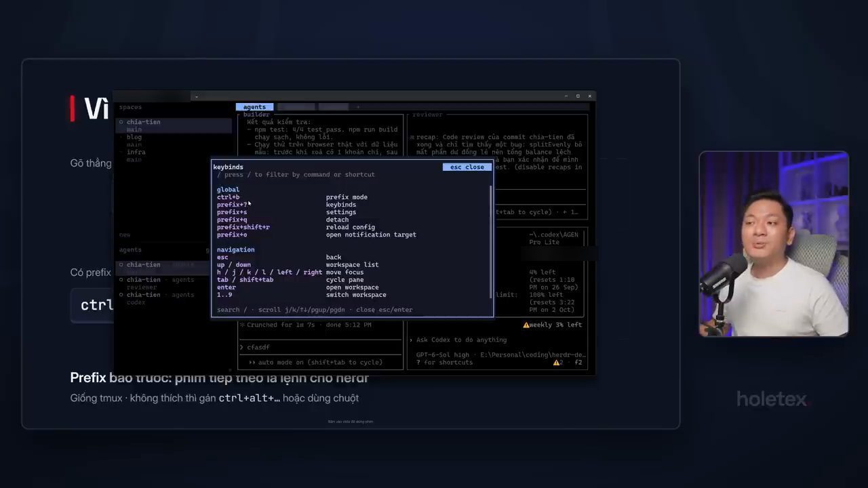Viewport: 868px width, 488px height.
Task: Add a new tab with plus icon
Action: click(358, 107)
